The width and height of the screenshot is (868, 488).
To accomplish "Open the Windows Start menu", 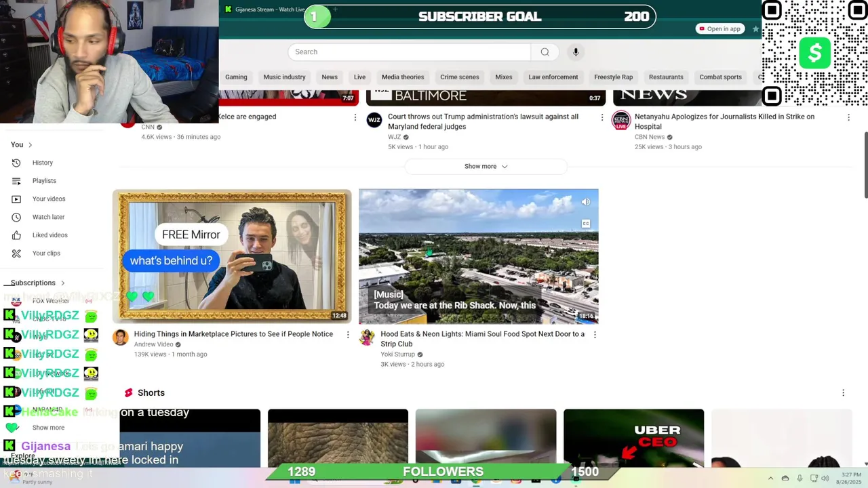I will click(x=294, y=480).
